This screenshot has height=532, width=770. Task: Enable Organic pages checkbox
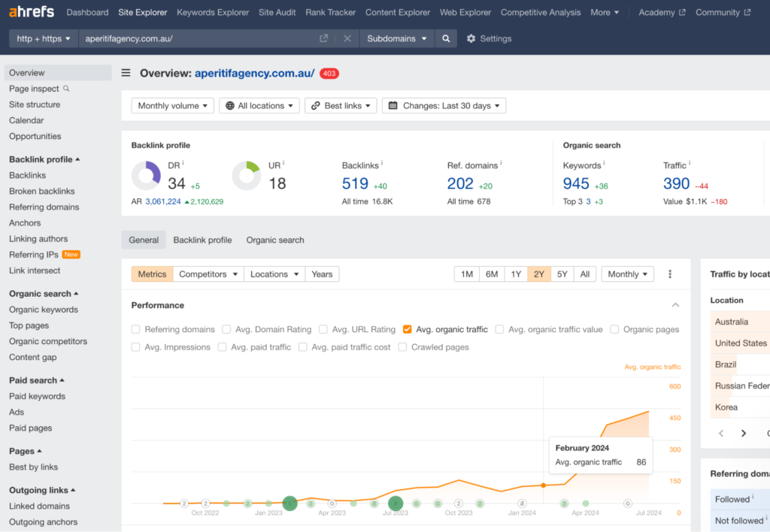(x=614, y=329)
